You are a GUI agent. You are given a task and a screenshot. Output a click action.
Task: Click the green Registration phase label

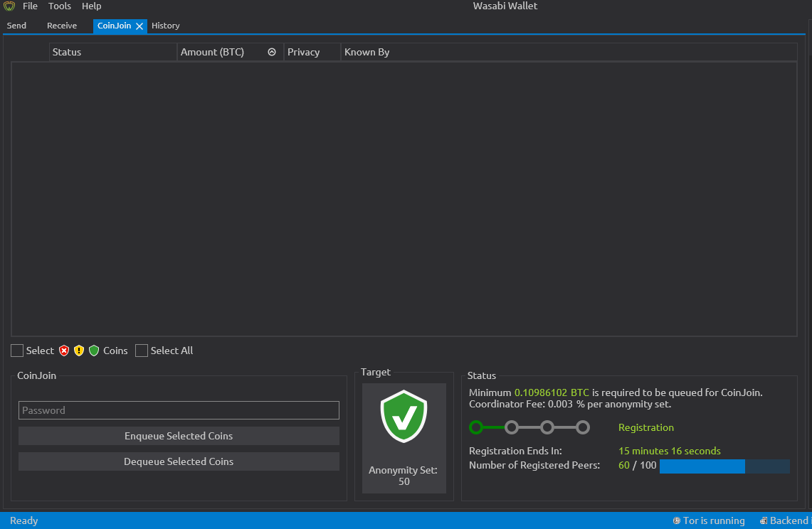pos(645,427)
